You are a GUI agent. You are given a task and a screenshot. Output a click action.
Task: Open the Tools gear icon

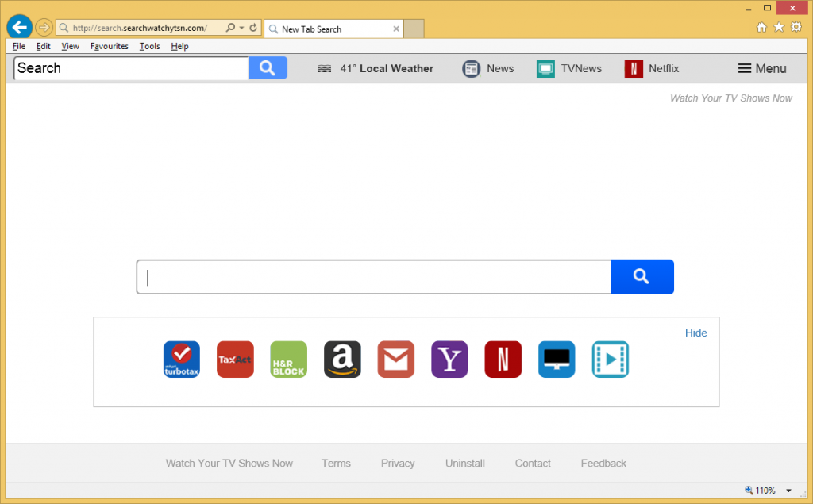[x=796, y=27]
